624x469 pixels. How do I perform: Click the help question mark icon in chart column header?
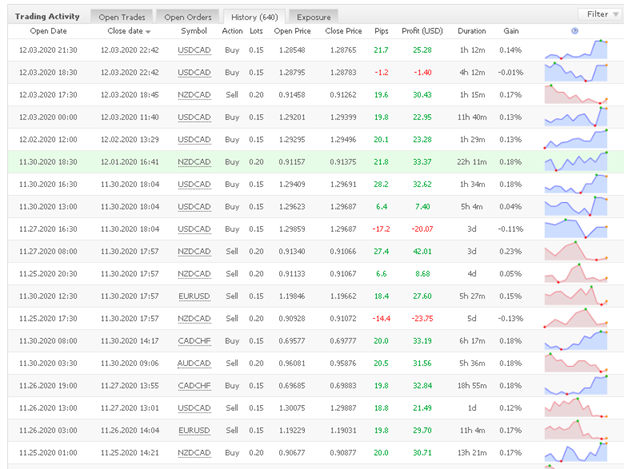574,30
